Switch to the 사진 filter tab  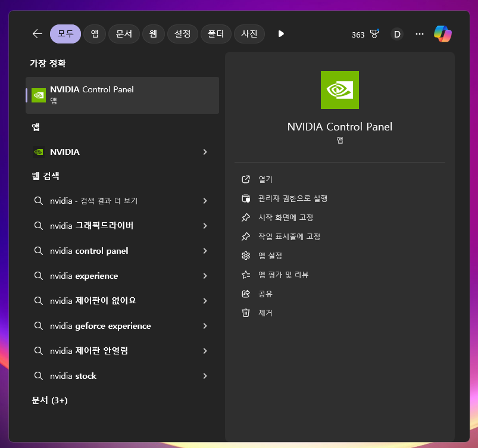click(x=249, y=34)
